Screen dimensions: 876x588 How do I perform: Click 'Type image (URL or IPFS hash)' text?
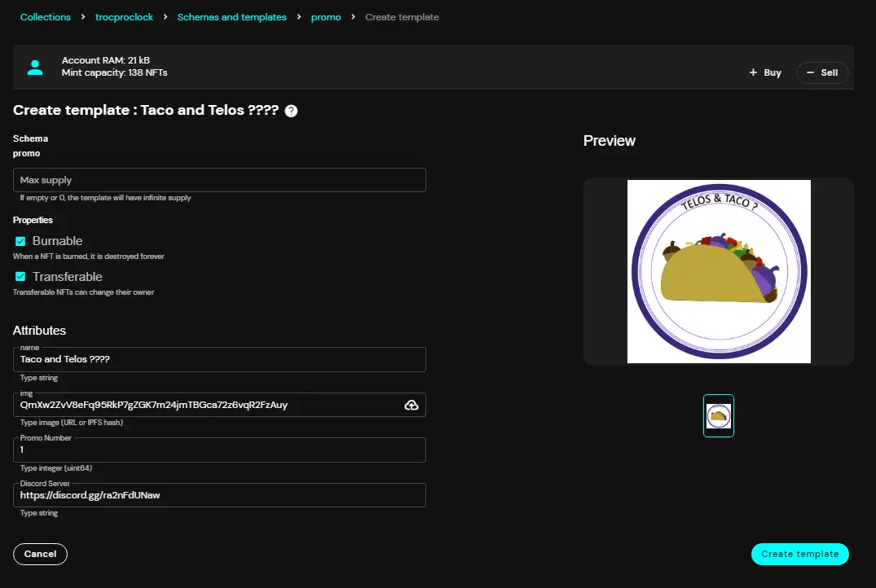(x=72, y=423)
